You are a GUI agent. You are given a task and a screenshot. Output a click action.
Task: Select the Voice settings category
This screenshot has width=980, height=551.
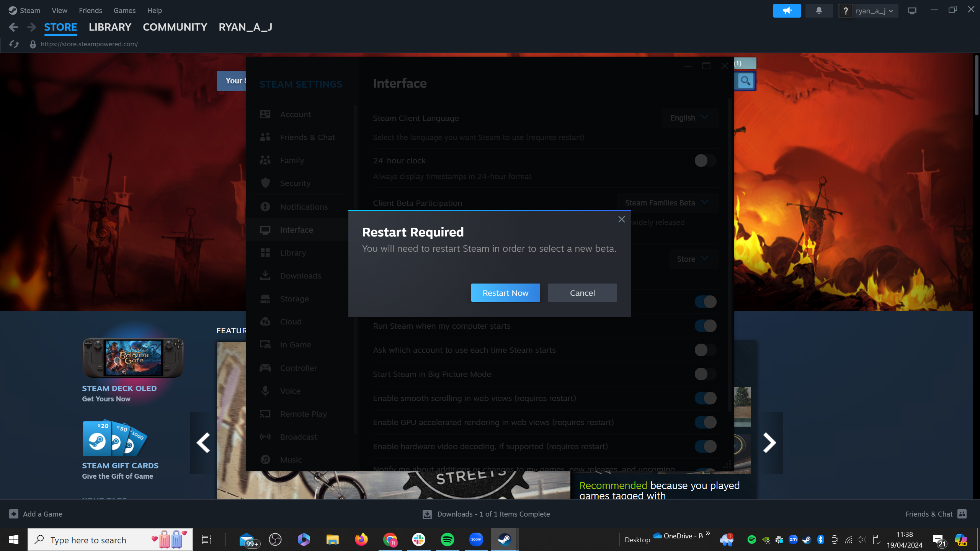click(x=299, y=391)
